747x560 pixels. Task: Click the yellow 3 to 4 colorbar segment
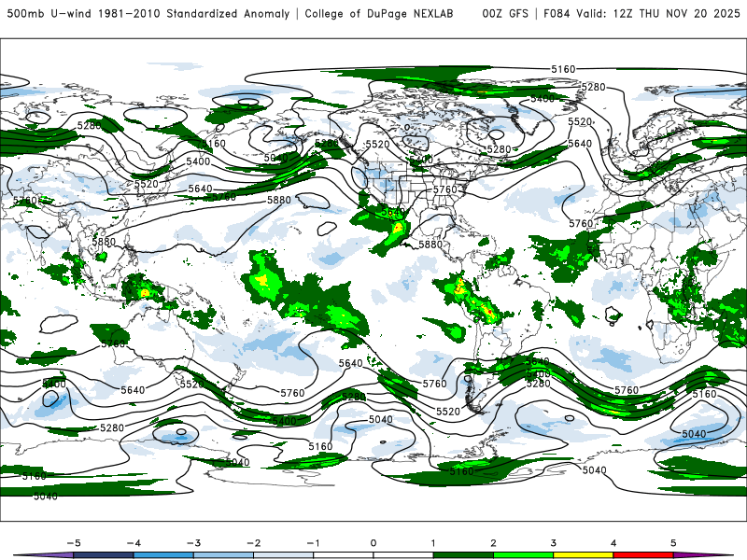tap(584, 555)
